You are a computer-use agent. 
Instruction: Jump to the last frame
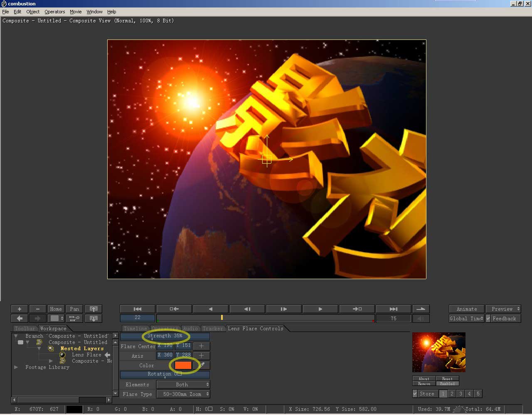pyautogui.click(x=393, y=309)
